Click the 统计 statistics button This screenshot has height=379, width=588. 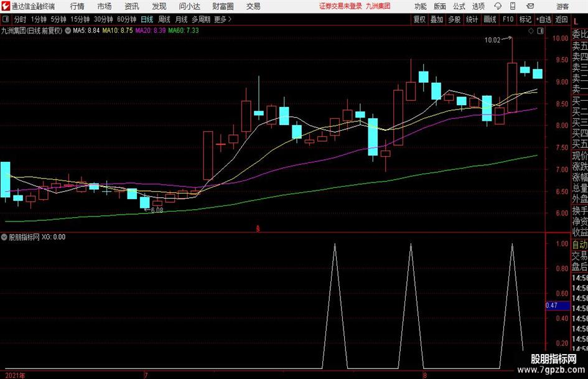[472, 19]
